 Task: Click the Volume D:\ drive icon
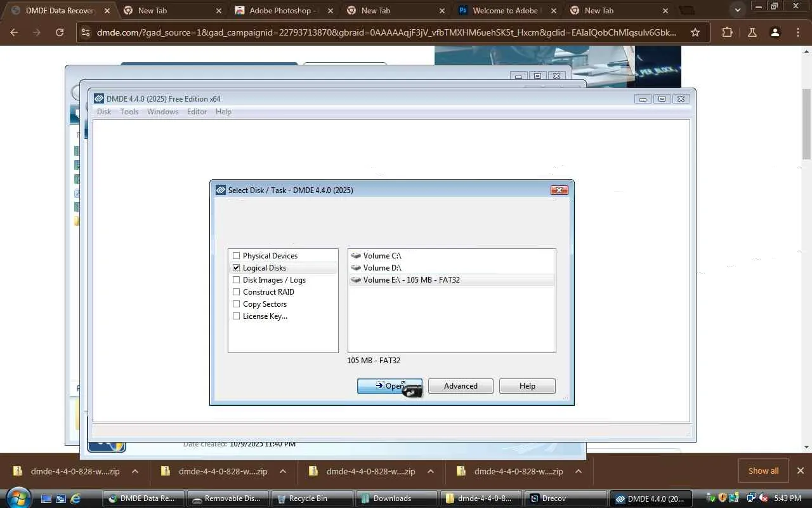pyautogui.click(x=356, y=268)
